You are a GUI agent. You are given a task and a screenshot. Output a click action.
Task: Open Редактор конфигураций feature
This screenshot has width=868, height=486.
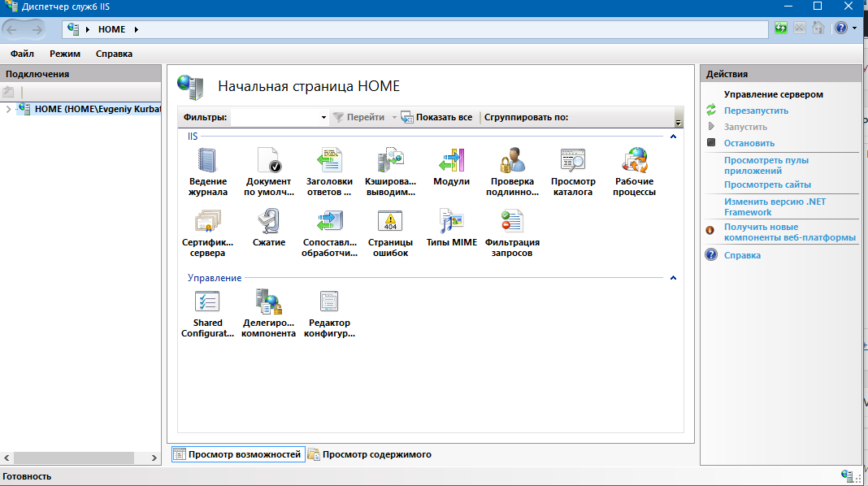pos(329,313)
